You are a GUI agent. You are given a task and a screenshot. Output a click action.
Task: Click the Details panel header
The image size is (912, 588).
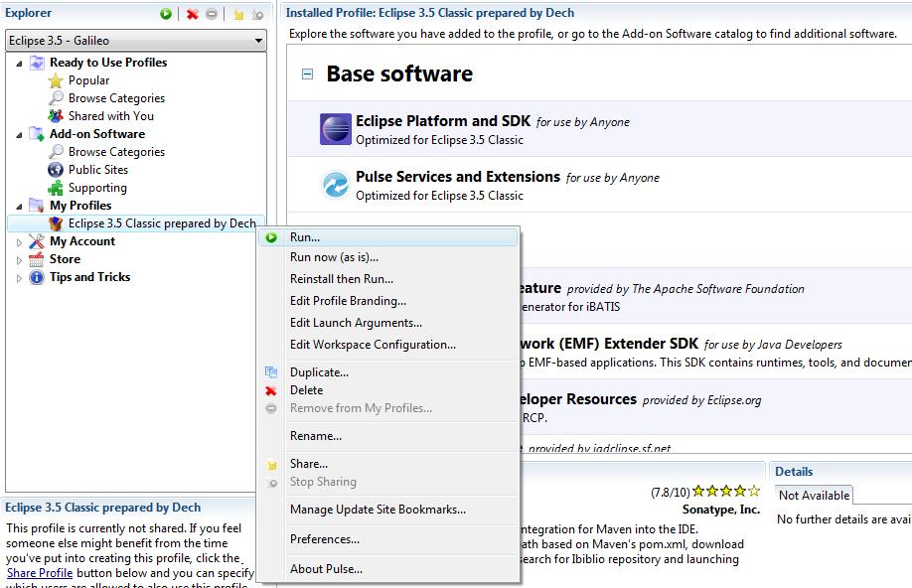tap(794, 472)
